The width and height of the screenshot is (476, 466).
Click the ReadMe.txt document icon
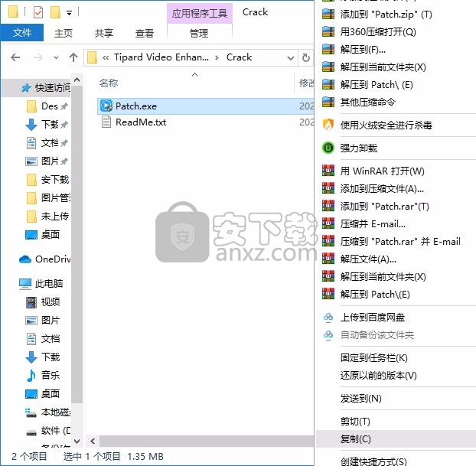[x=106, y=122]
